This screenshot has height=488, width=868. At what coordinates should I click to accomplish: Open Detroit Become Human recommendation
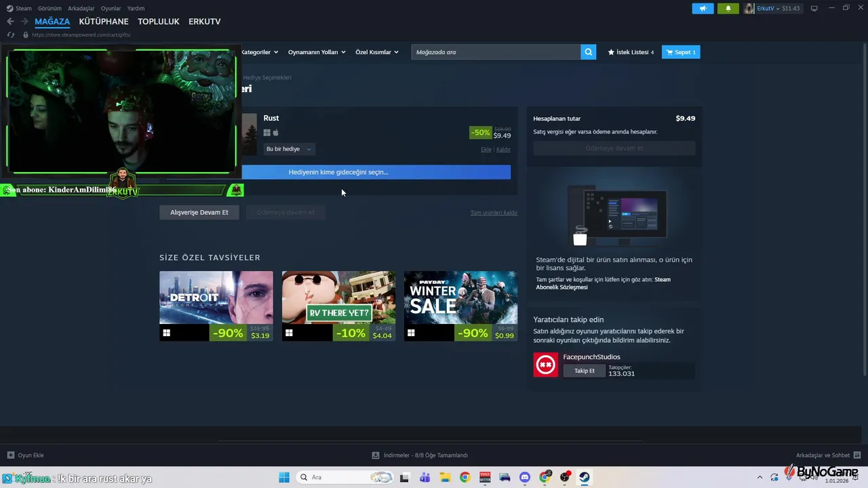click(216, 306)
